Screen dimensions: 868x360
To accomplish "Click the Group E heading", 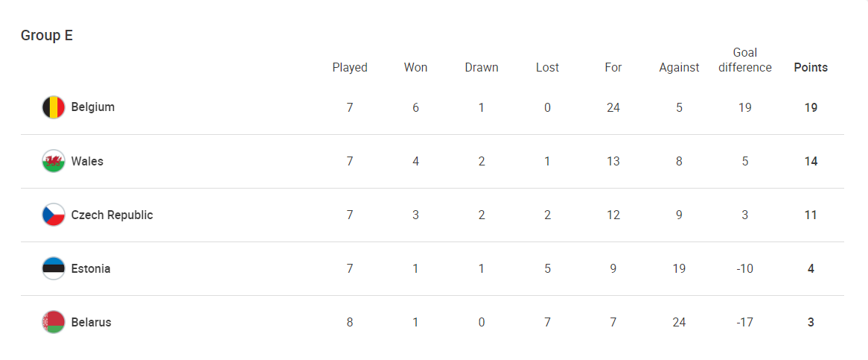I will click(x=47, y=35).
